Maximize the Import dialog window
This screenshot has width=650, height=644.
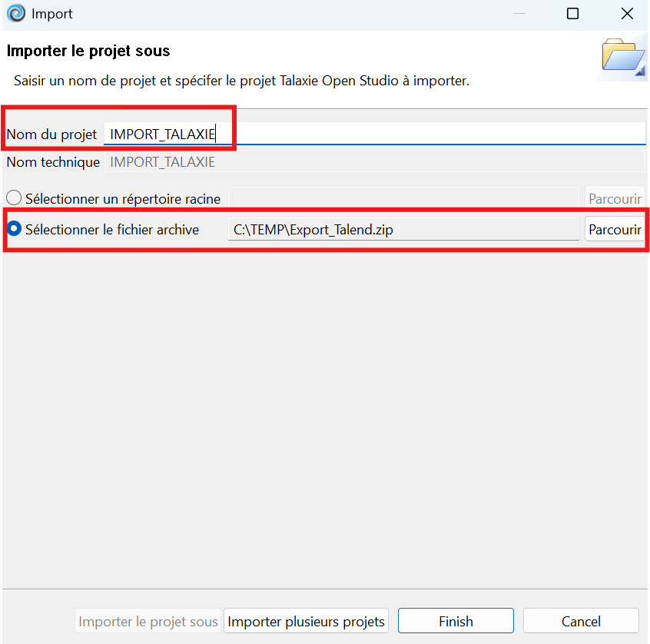[572, 14]
